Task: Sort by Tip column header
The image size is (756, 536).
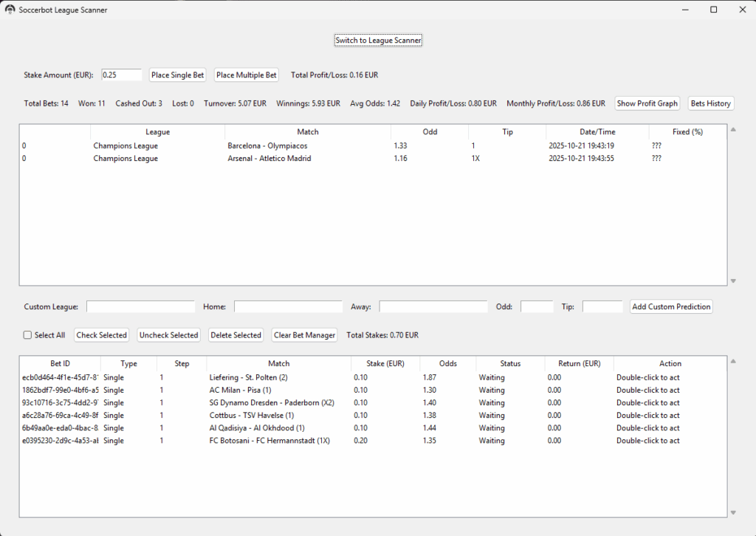Action: click(507, 131)
